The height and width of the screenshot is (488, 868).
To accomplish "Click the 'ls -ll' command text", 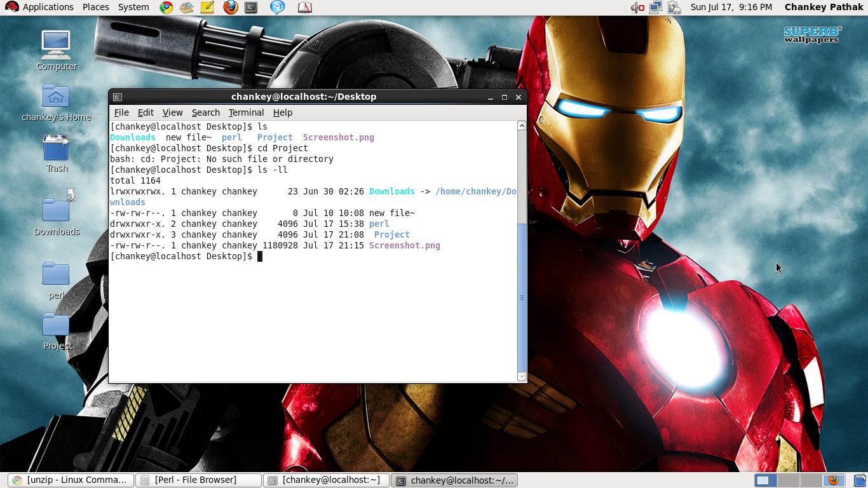I will pos(273,170).
